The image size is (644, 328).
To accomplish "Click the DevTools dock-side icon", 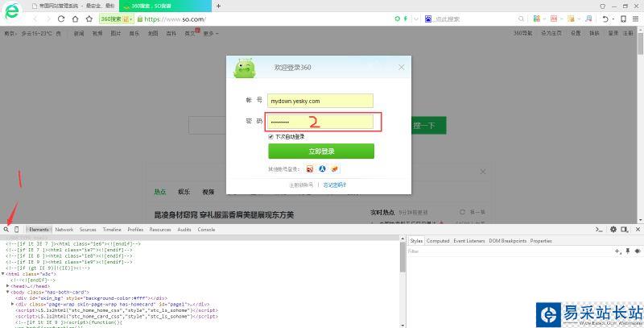I will (x=625, y=230).
